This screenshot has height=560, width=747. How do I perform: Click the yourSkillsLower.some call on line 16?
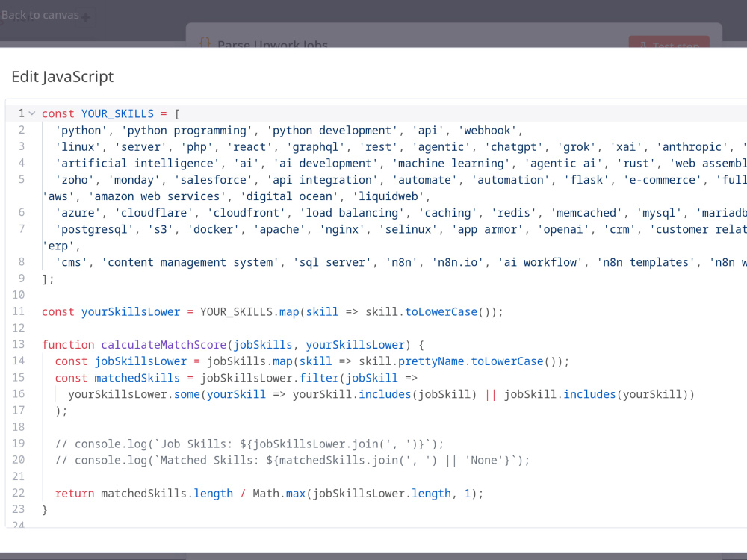[x=134, y=394]
